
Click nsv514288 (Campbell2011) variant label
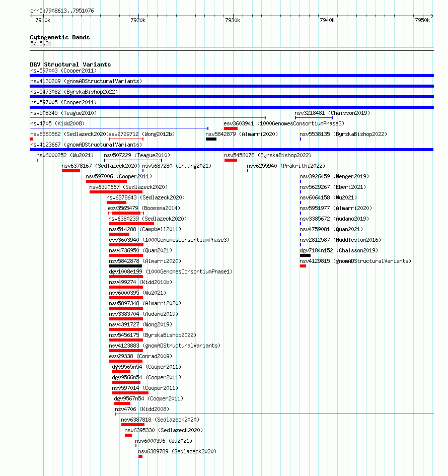click(x=145, y=230)
